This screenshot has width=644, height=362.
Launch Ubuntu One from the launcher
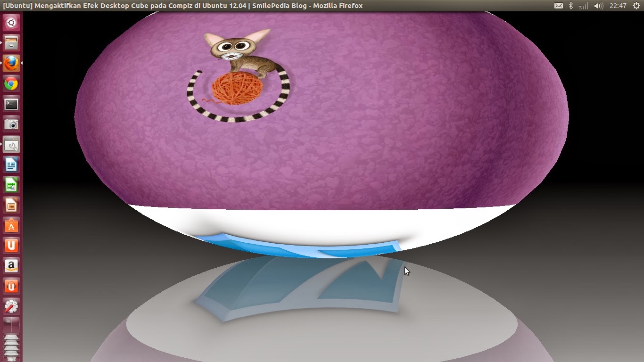point(11,246)
